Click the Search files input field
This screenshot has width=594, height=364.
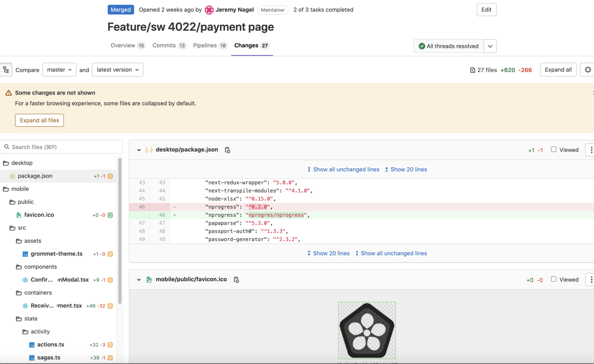[64, 147]
